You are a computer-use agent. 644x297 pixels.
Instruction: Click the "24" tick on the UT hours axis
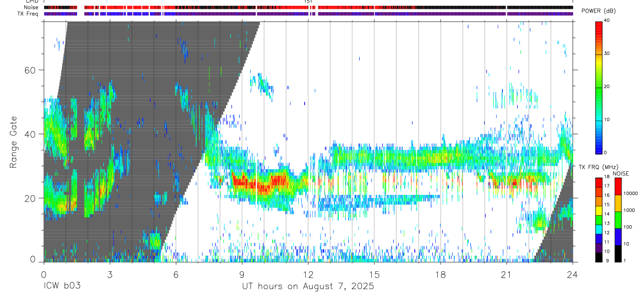[573, 274]
